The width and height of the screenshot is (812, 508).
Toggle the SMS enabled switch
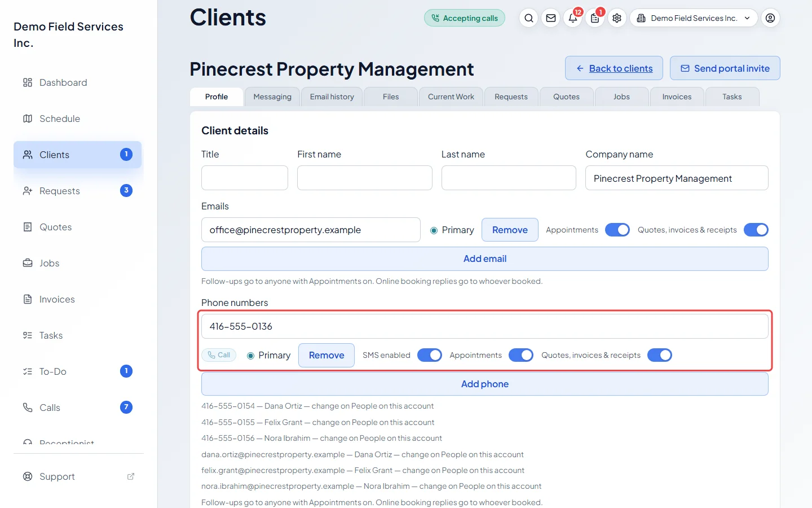[430, 355]
